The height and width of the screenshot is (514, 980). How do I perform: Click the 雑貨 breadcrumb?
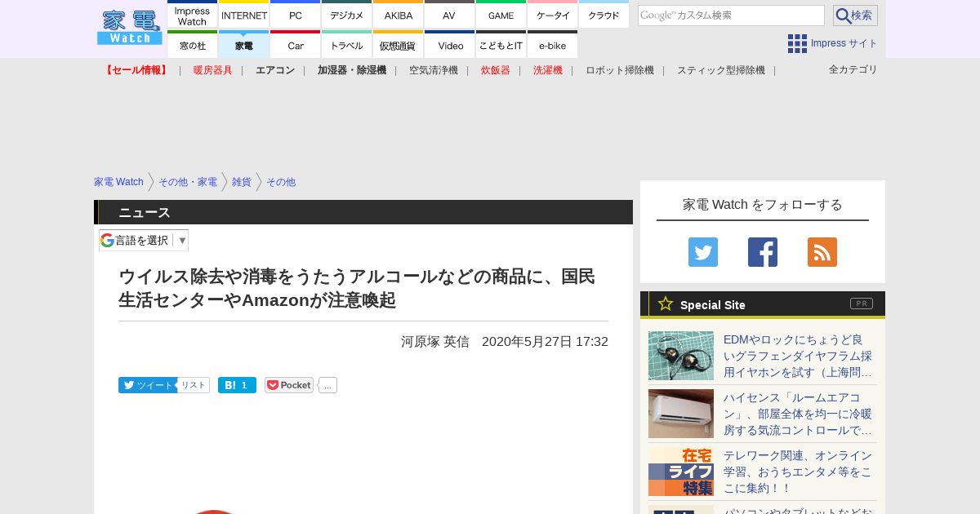pos(242,182)
